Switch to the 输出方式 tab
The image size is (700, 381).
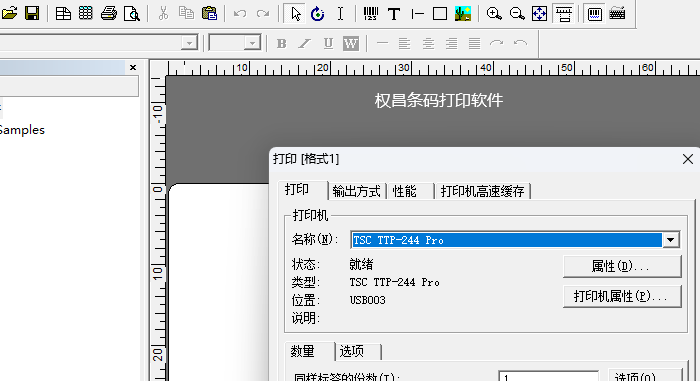coord(357,192)
